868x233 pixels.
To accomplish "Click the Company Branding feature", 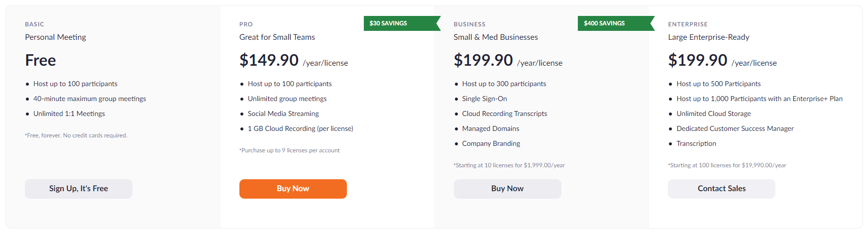I will pyautogui.click(x=491, y=143).
